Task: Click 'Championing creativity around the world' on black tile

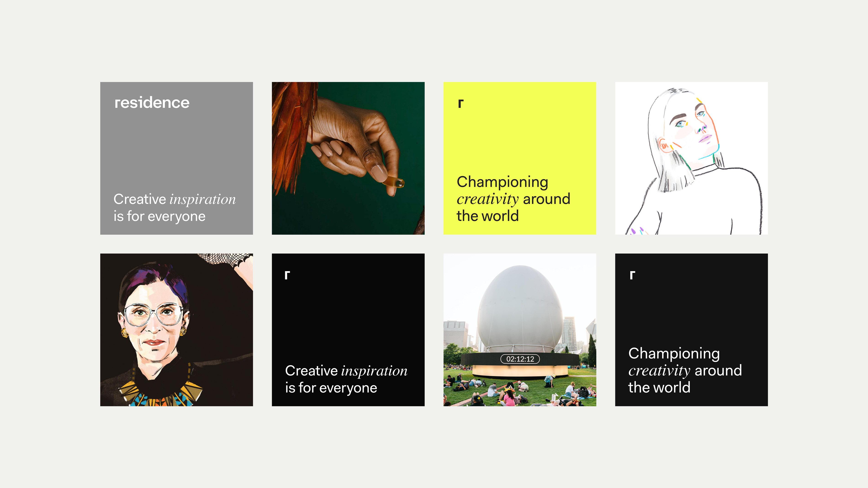Action: (685, 370)
